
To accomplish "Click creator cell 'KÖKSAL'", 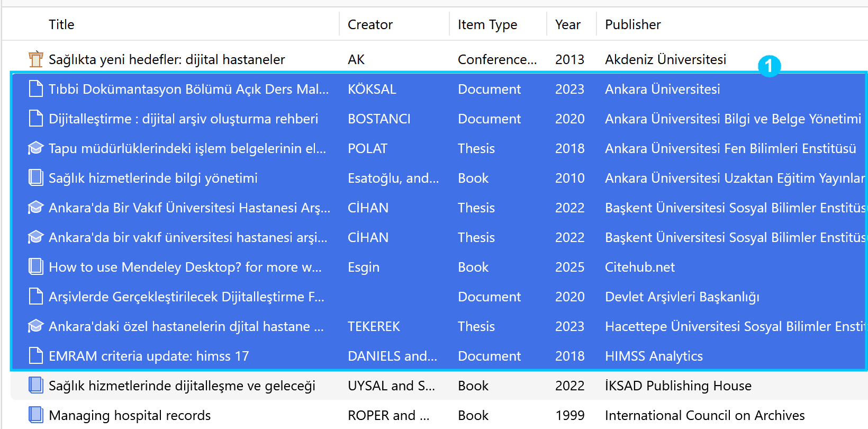I will click(x=372, y=89).
